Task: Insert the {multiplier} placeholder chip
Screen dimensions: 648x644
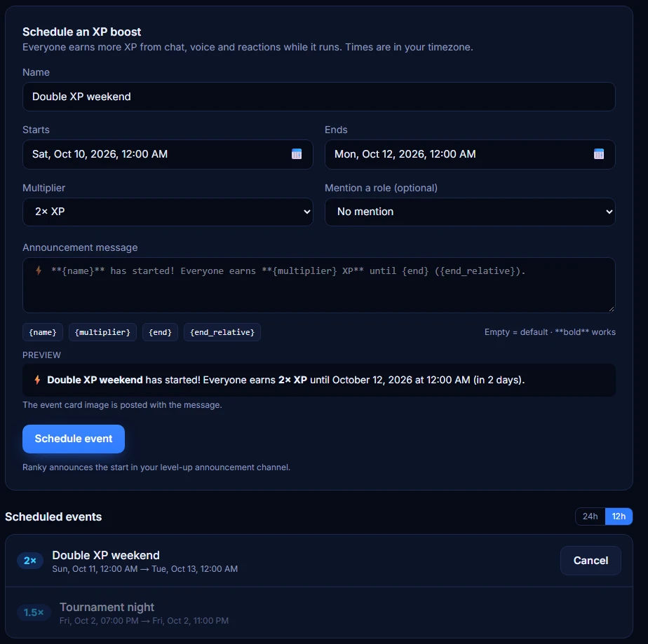Action: coord(102,332)
